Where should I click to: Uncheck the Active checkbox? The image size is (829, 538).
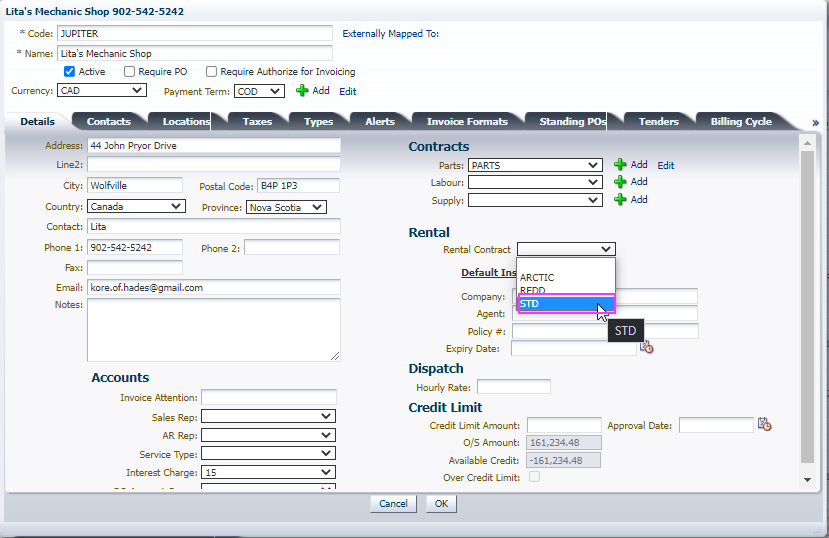(69, 71)
